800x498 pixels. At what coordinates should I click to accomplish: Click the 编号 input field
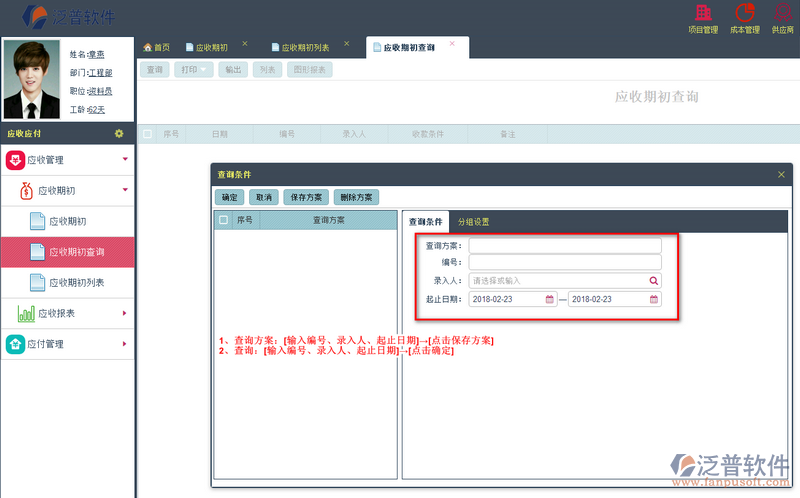click(x=565, y=262)
